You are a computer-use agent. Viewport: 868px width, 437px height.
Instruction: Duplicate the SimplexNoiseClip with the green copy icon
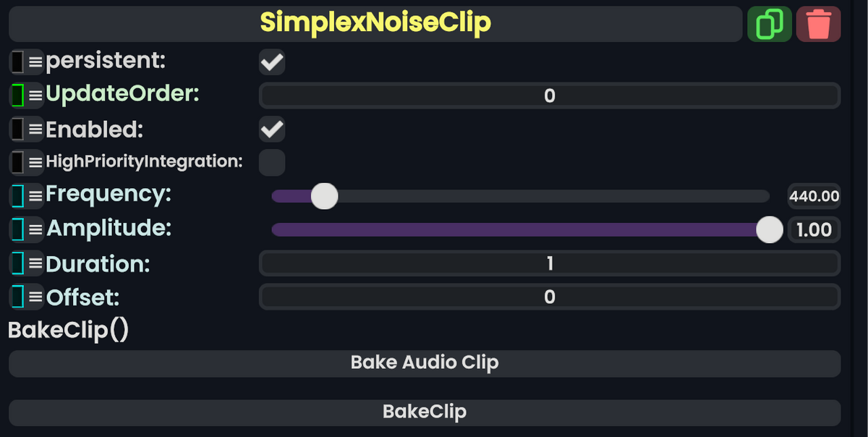coord(769,24)
